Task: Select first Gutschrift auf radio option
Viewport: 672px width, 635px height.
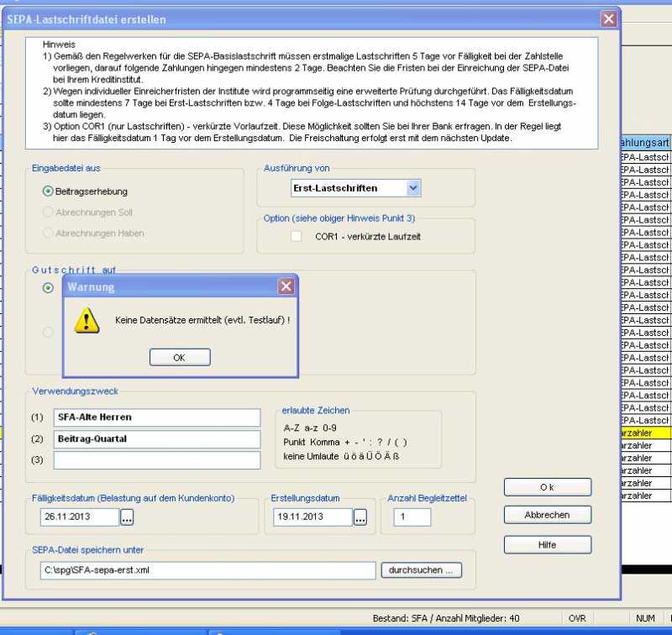Action: point(48,288)
